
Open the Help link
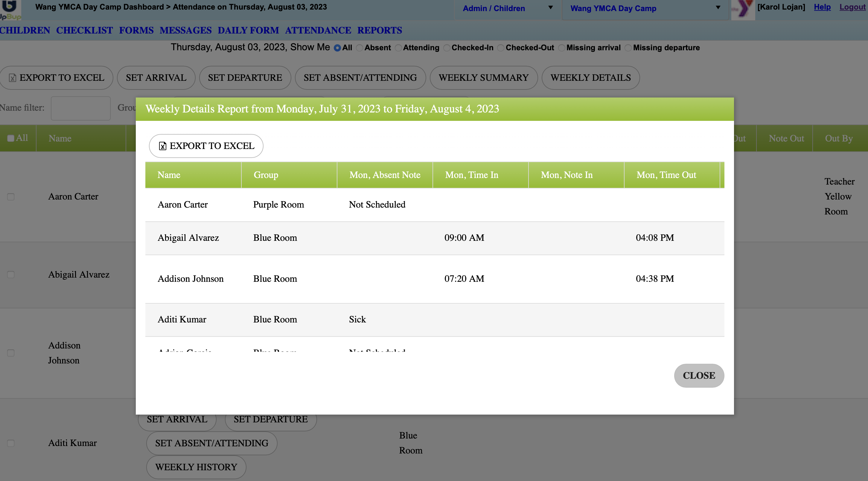pos(822,7)
